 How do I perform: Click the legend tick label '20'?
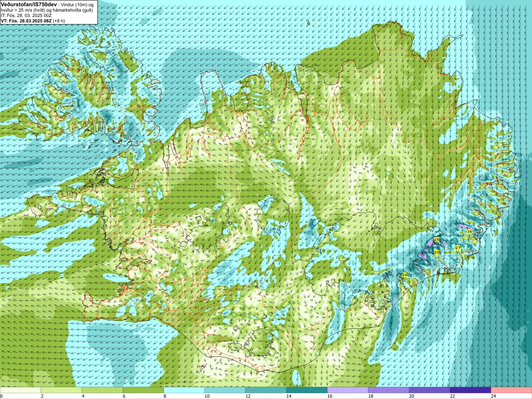411,396
